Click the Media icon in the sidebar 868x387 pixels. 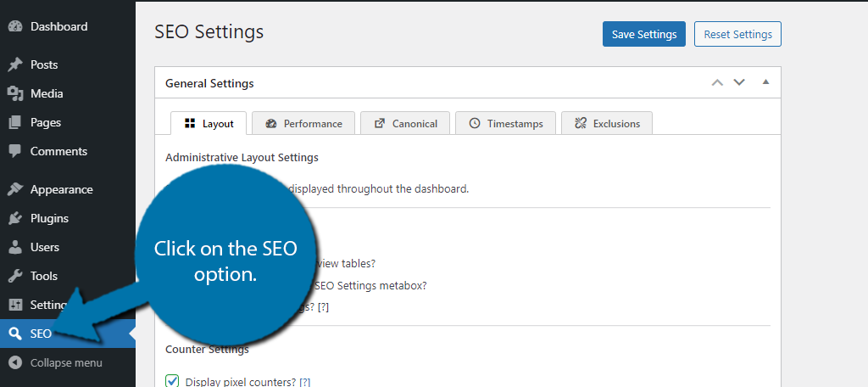coord(15,93)
